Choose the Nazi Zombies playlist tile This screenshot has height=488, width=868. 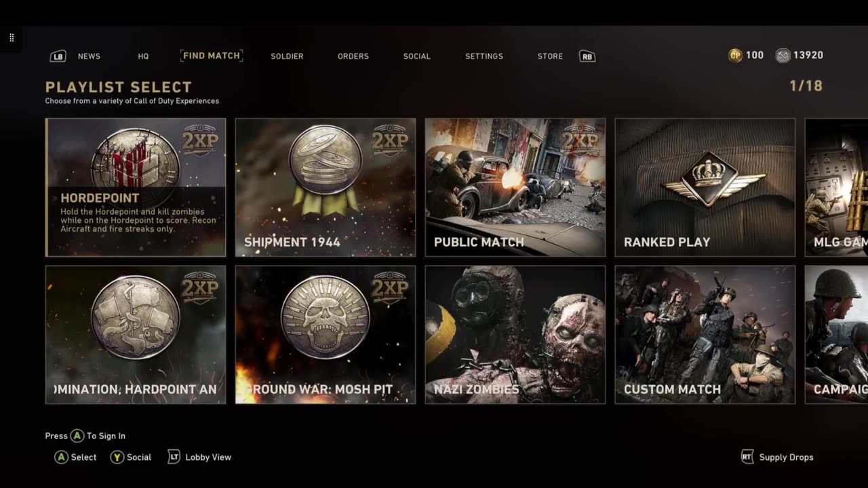[515, 335]
